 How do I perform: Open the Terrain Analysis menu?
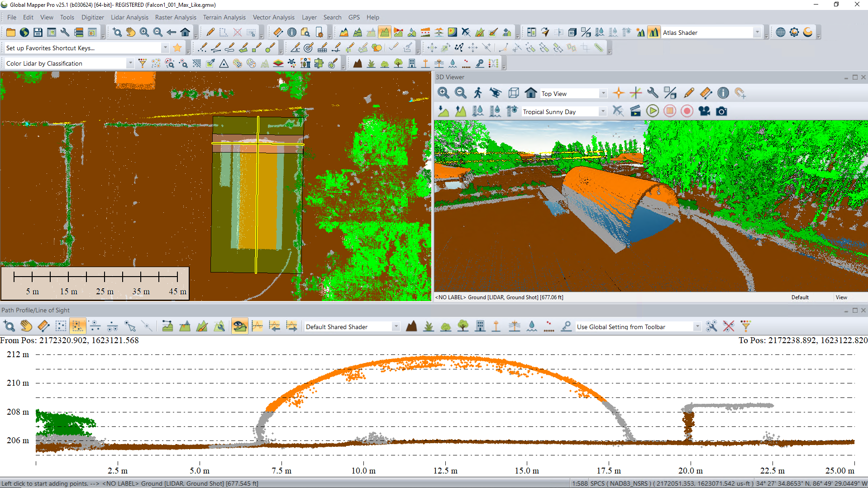224,17
